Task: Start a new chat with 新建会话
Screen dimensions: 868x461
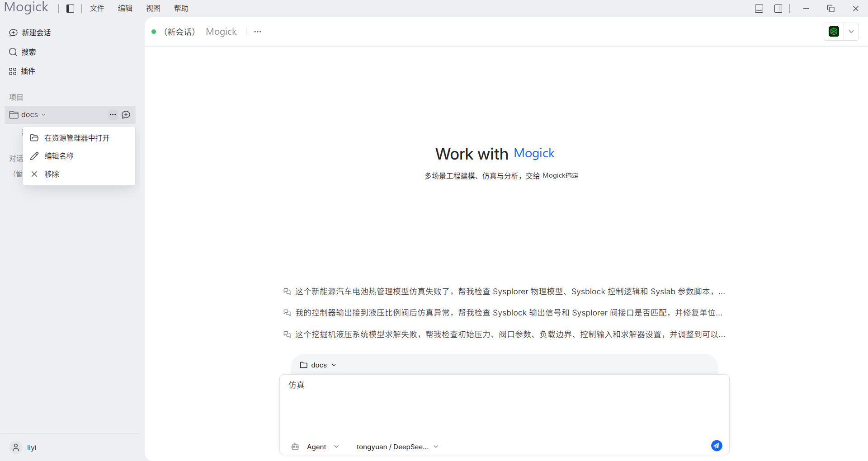Action: [30, 33]
